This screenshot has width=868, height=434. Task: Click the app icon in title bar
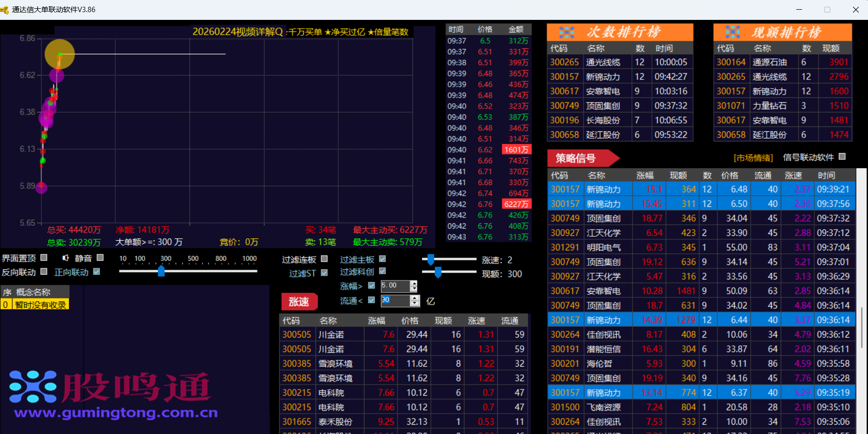tap(5, 10)
